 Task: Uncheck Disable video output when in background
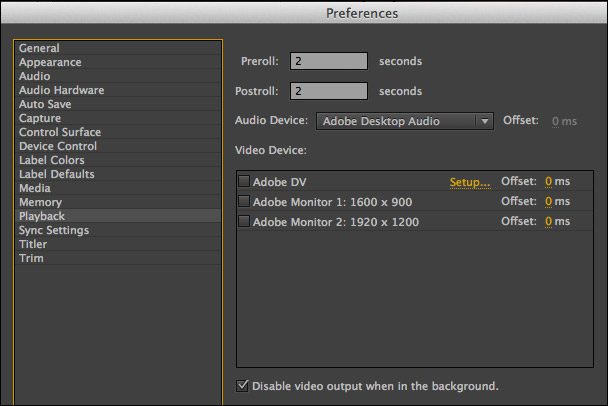tap(242, 385)
